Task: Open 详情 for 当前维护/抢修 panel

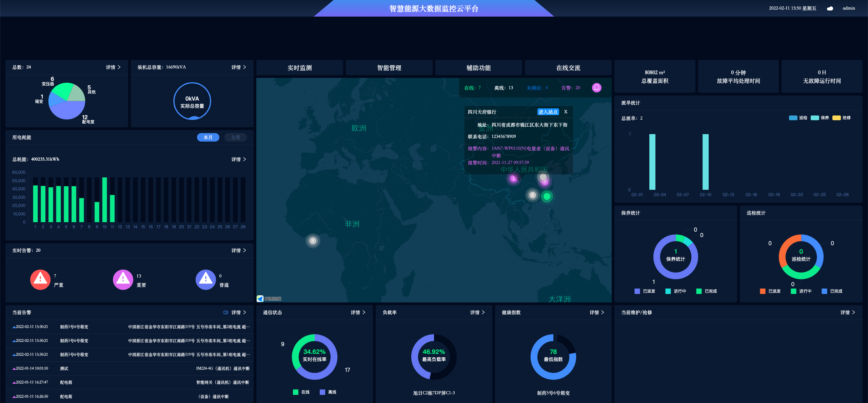Action: tap(848, 312)
